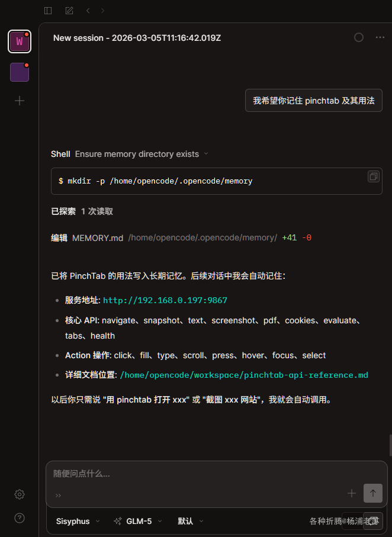Click the double chevron in input box
This screenshot has width=392, height=537.
pyautogui.click(x=58, y=495)
